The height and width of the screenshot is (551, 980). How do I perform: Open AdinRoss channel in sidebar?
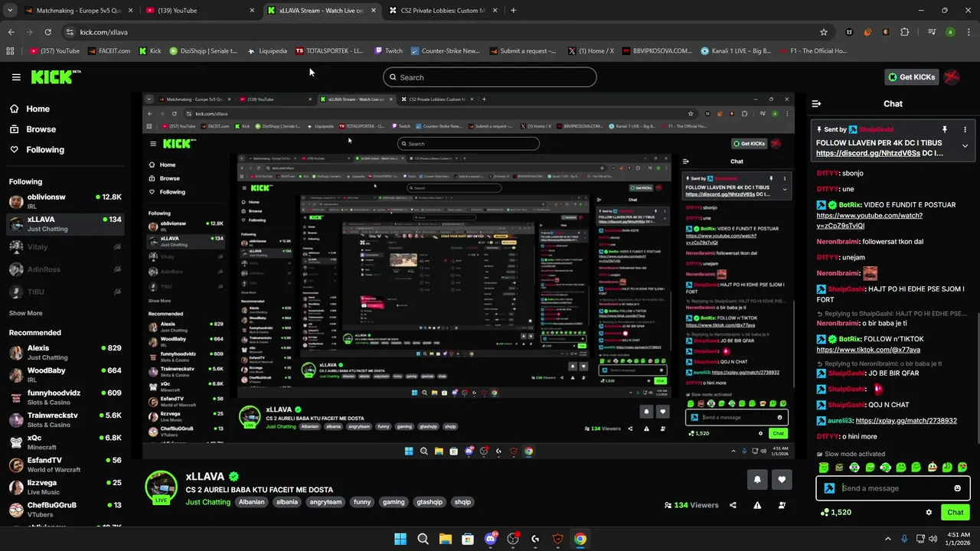tap(65, 269)
